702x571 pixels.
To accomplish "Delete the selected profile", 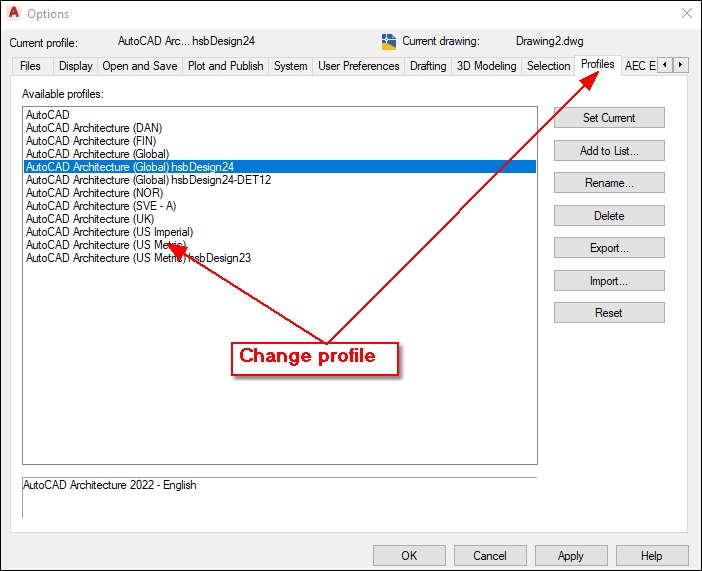I will click(609, 215).
